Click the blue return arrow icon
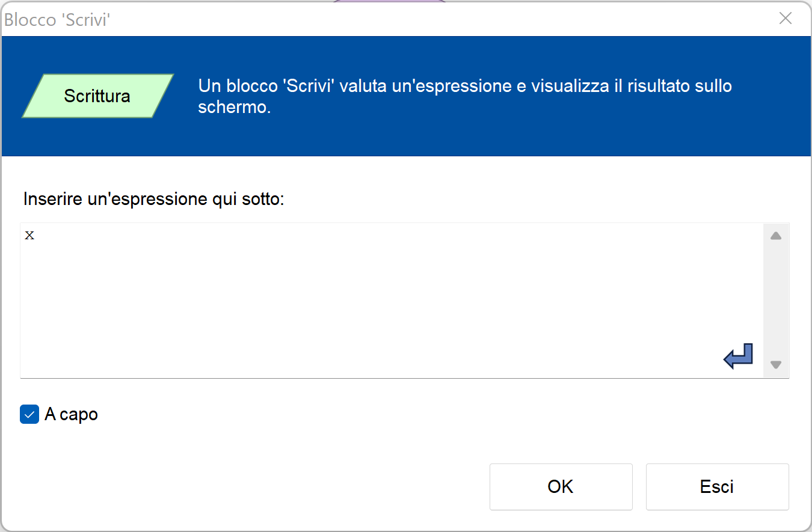 point(738,356)
